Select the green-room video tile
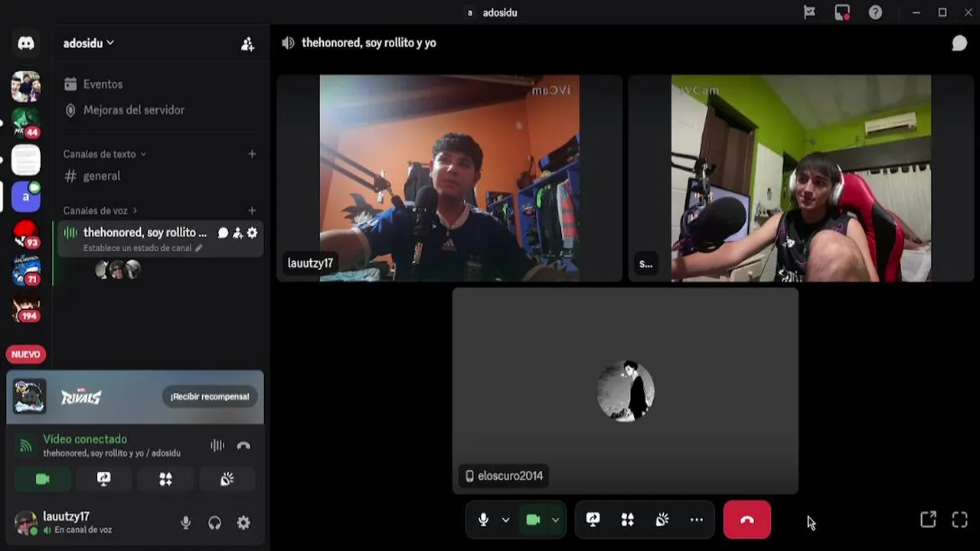The height and width of the screenshot is (551, 980). coord(801,178)
